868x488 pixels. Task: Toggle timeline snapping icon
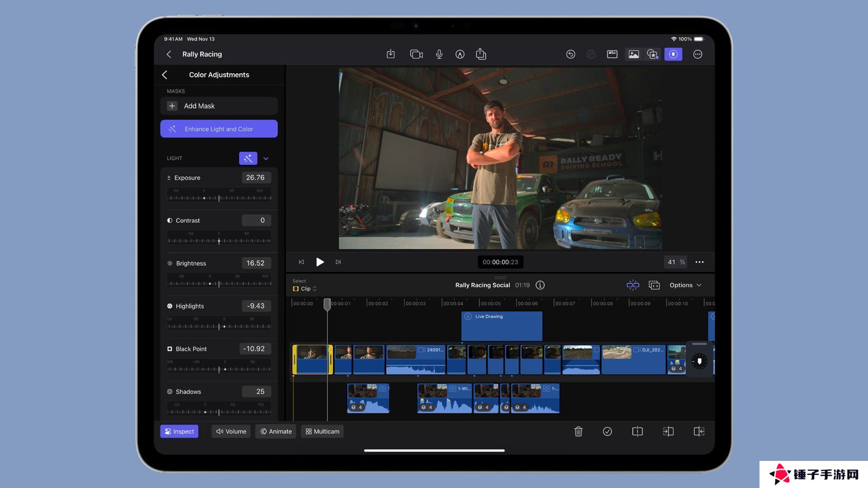click(633, 285)
